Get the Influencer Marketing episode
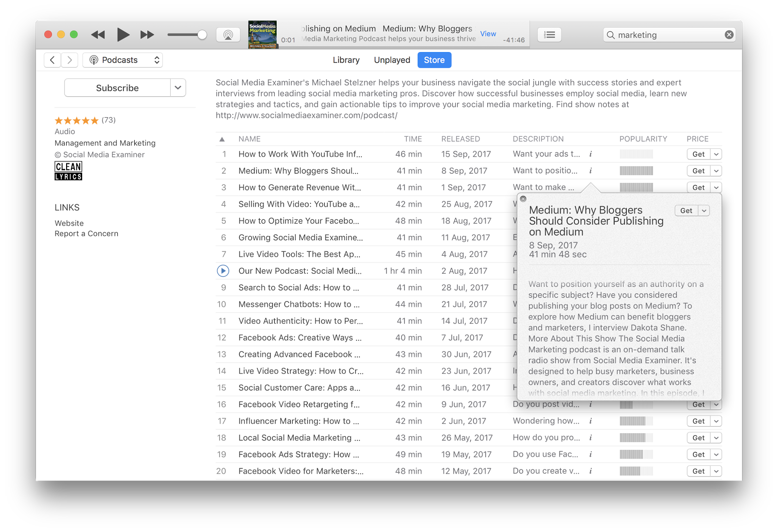This screenshot has height=532, width=778. [698, 421]
